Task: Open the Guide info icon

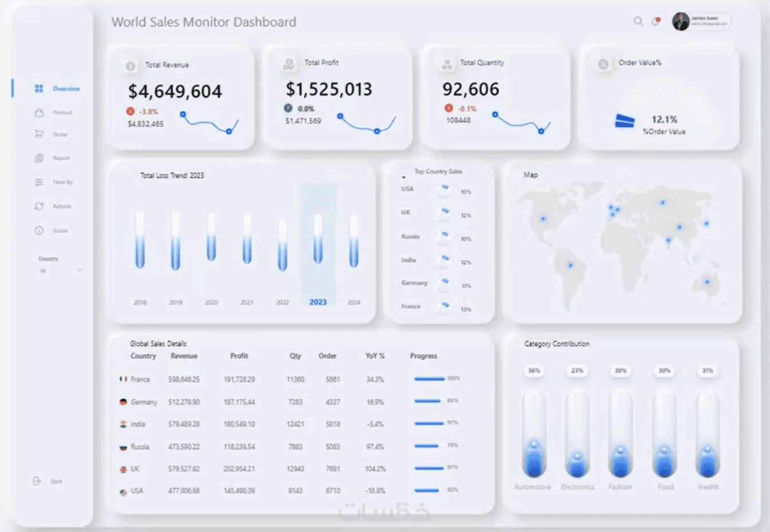Action: pyautogui.click(x=39, y=230)
